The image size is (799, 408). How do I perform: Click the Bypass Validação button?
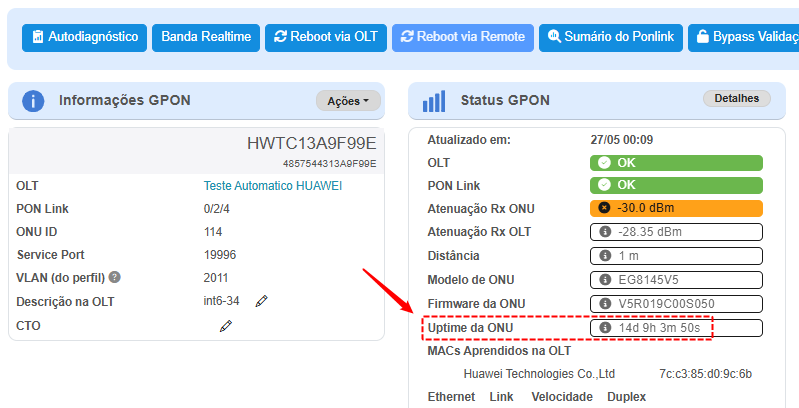coord(743,37)
